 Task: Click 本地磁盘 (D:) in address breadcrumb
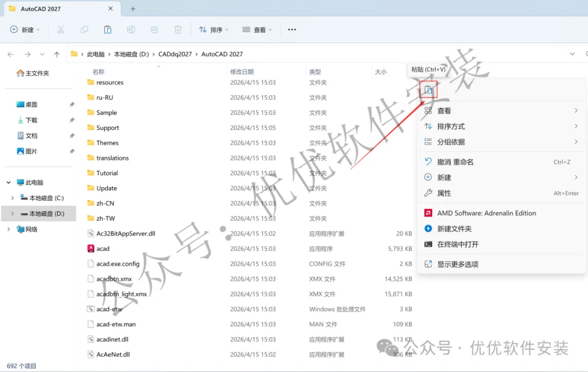(132, 54)
